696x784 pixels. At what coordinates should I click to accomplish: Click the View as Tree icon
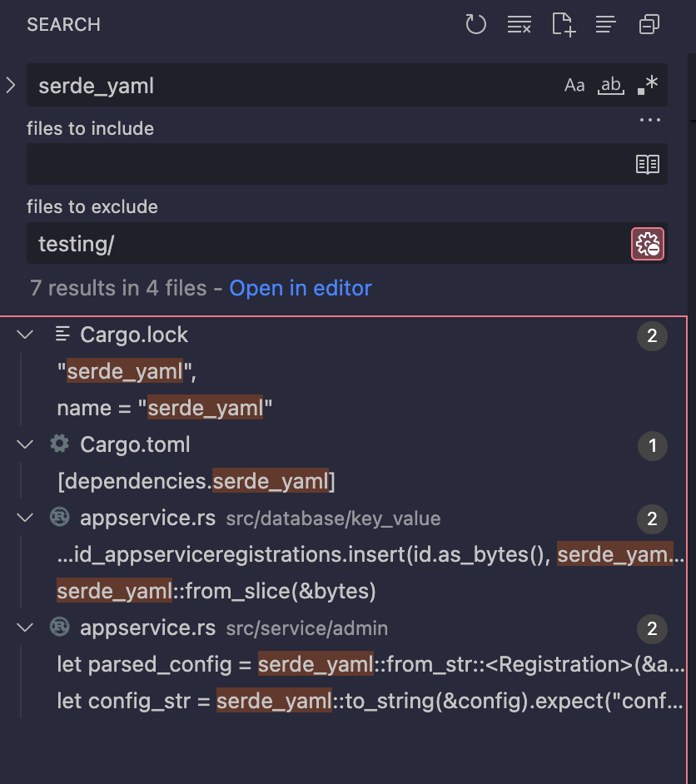pos(605,25)
